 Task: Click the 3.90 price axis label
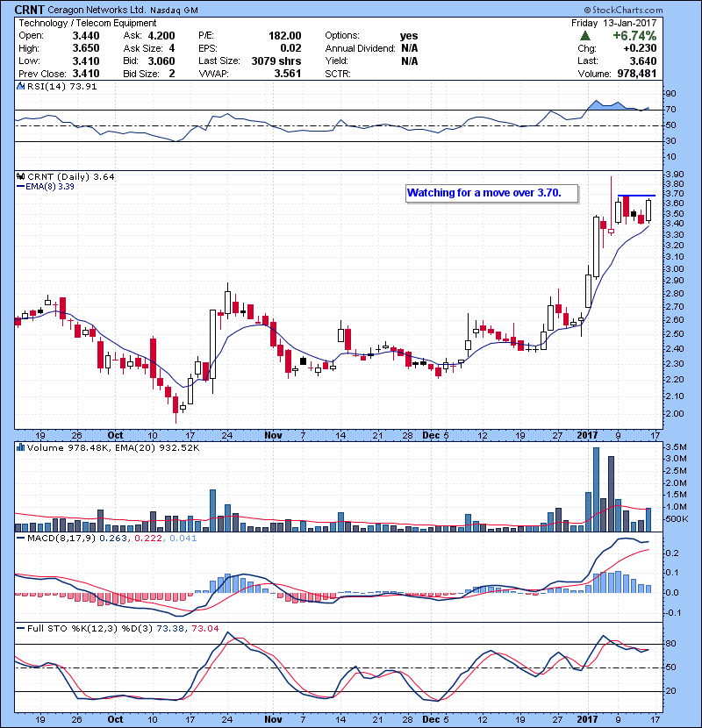click(x=675, y=175)
